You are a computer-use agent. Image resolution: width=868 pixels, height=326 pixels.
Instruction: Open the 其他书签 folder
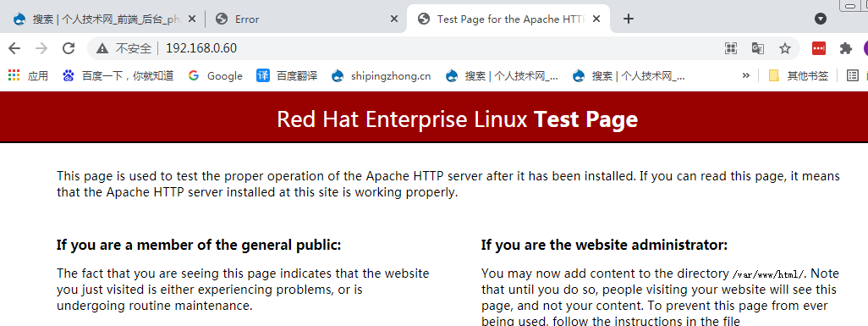799,75
